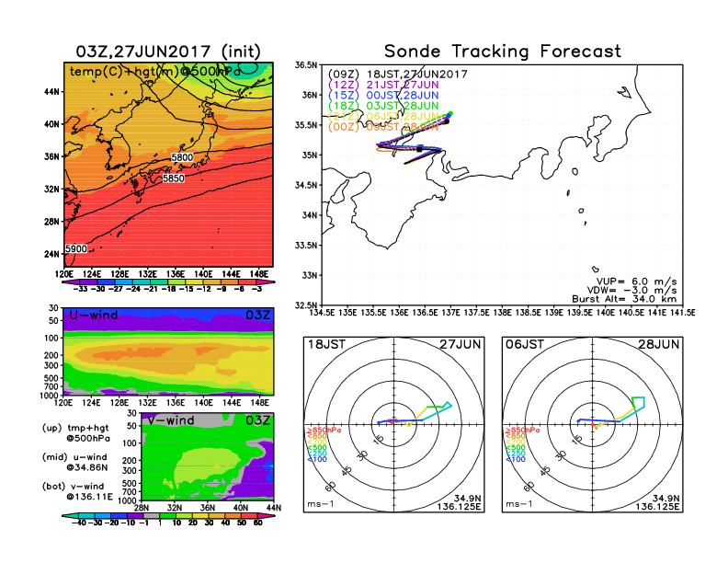The image size is (728, 563).
Task: Select the (15Z) 00JST blue legend entry
Action: pyautogui.click(x=397, y=96)
